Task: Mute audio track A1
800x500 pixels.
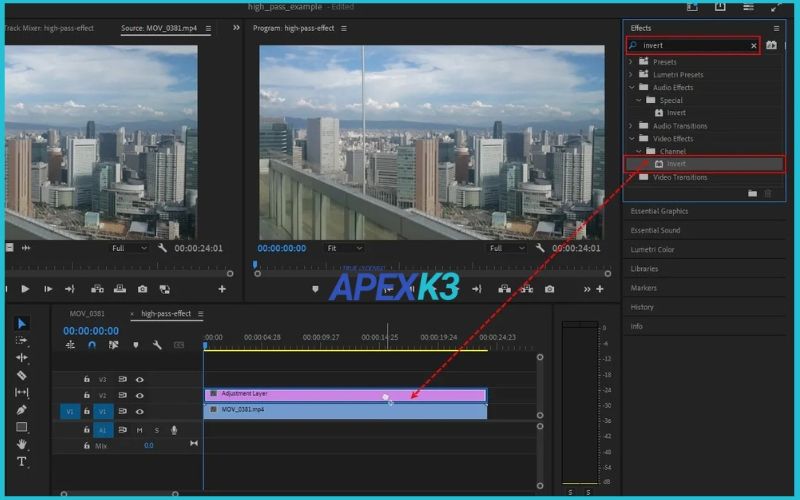Action: coord(140,430)
